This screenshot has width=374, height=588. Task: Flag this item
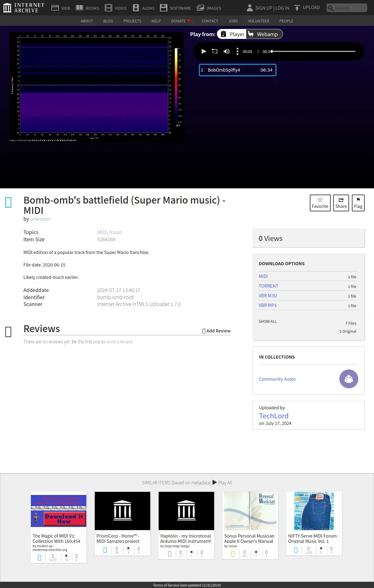pos(358,203)
